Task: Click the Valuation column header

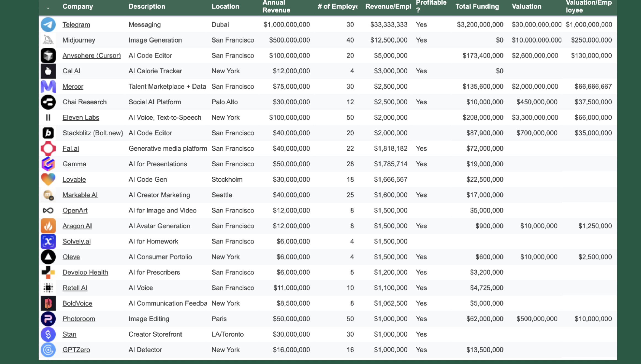Action: pos(526,7)
